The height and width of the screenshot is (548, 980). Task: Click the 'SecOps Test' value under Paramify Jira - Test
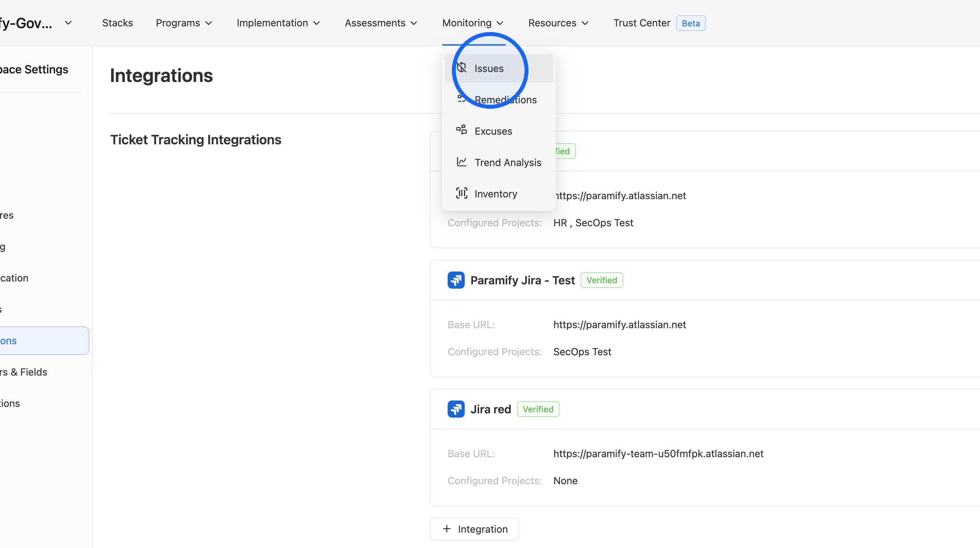582,352
